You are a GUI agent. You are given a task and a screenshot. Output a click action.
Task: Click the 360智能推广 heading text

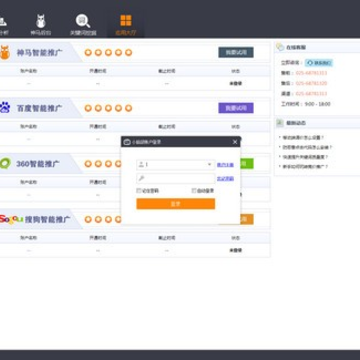click(x=38, y=164)
